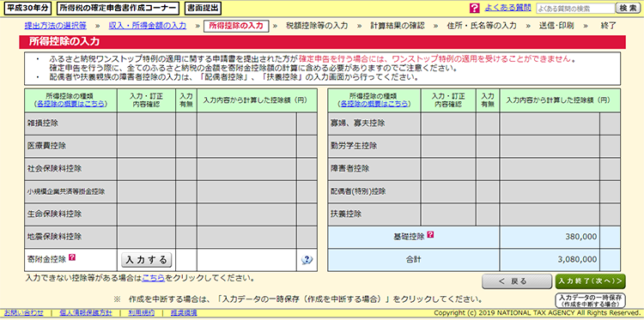Click the red 所得控除の入力 section heading
This screenshot has height=320, width=644.
(x=64, y=42)
